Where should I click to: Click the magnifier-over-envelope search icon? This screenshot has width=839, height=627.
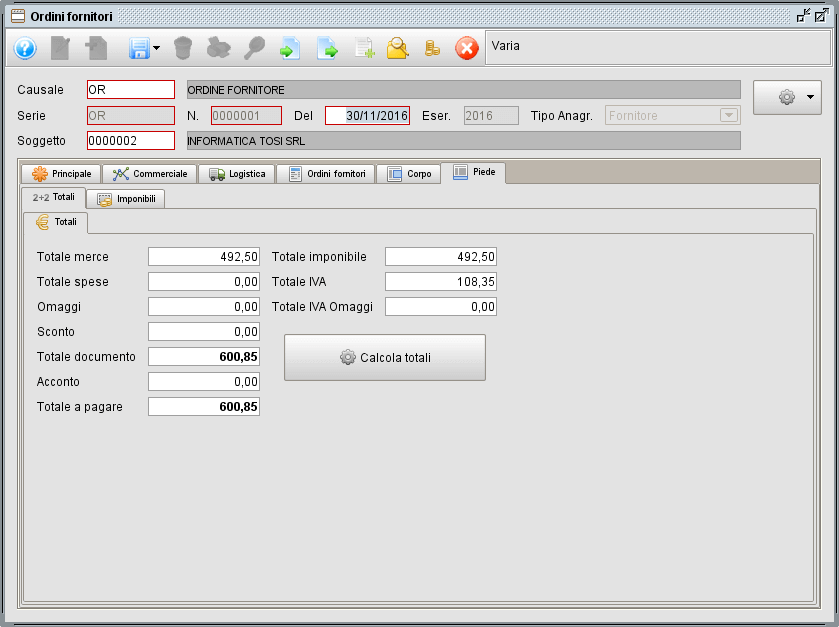click(398, 48)
